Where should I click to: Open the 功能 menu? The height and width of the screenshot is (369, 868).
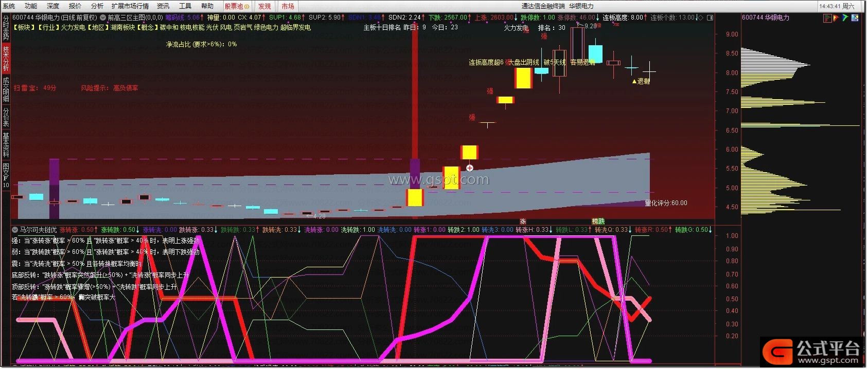click(31, 6)
